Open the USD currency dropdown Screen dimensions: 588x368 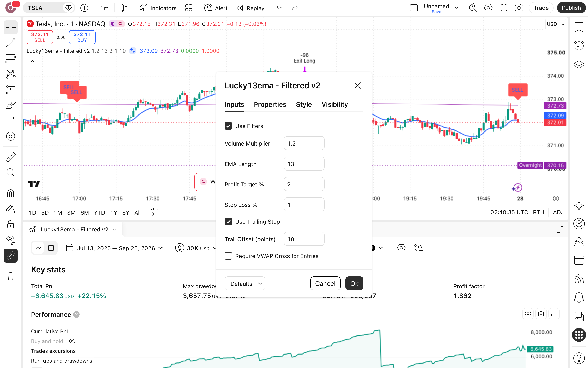point(556,24)
